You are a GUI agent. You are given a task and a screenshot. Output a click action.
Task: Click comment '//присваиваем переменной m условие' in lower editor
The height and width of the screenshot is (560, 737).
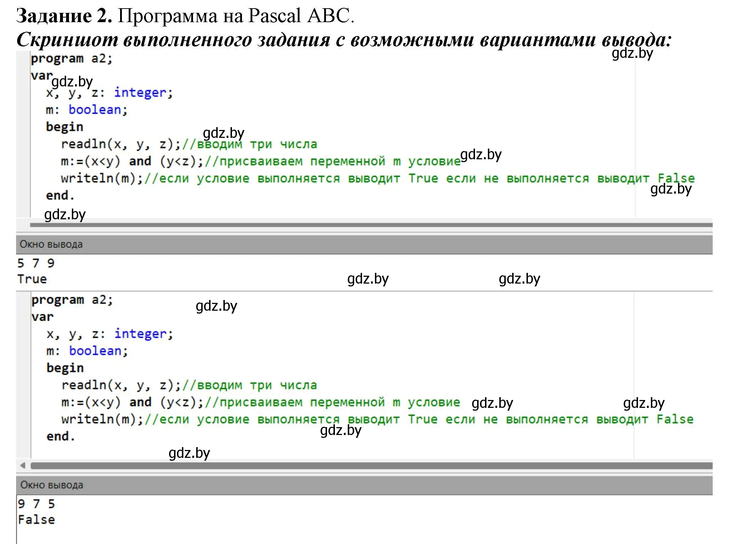coord(332,402)
